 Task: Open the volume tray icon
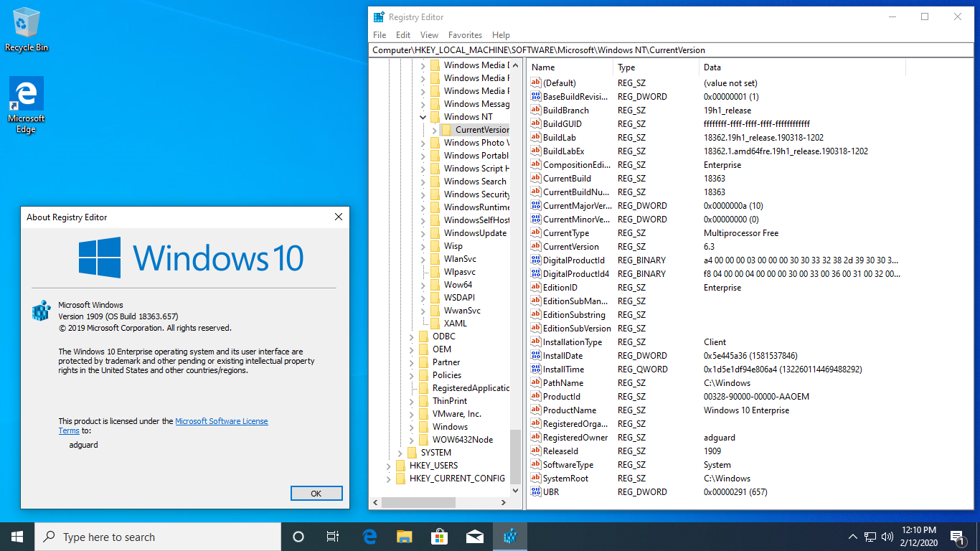pyautogui.click(x=887, y=537)
